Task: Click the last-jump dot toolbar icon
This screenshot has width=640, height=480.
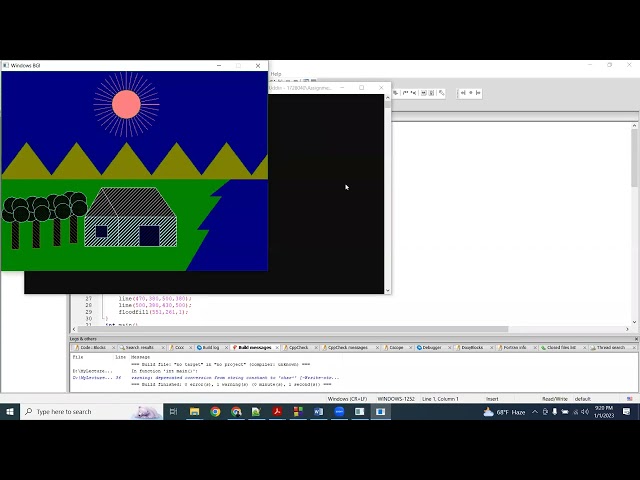Action: [x=471, y=93]
